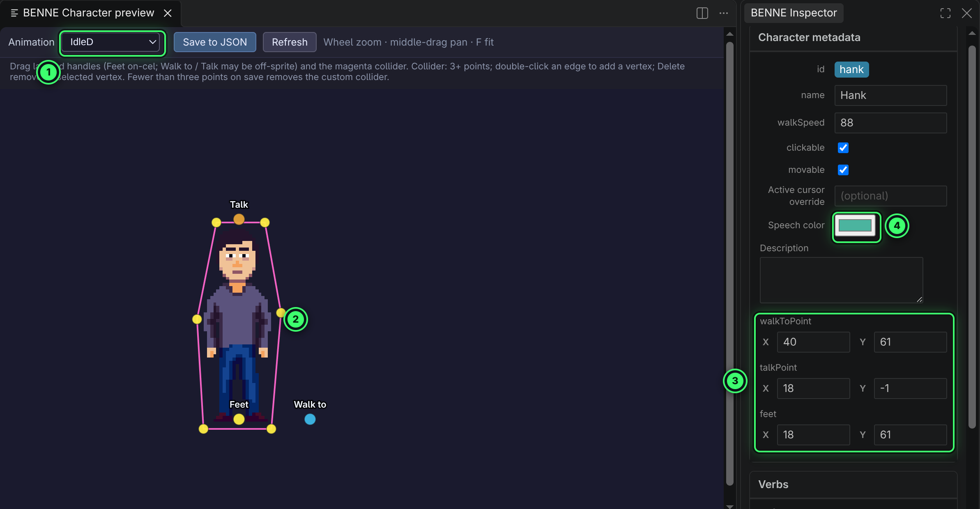Click inside the Description text area
The height and width of the screenshot is (509, 980).
(841, 280)
